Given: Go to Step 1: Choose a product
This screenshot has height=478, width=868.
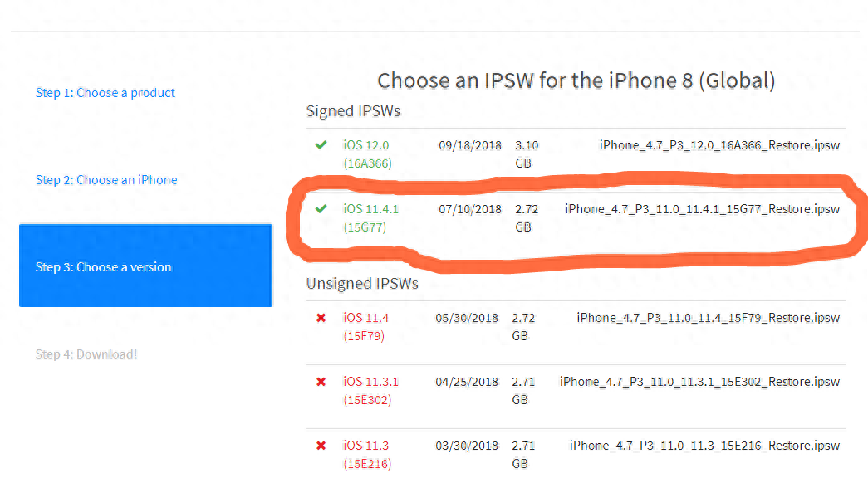Looking at the screenshot, I should click(x=105, y=93).
